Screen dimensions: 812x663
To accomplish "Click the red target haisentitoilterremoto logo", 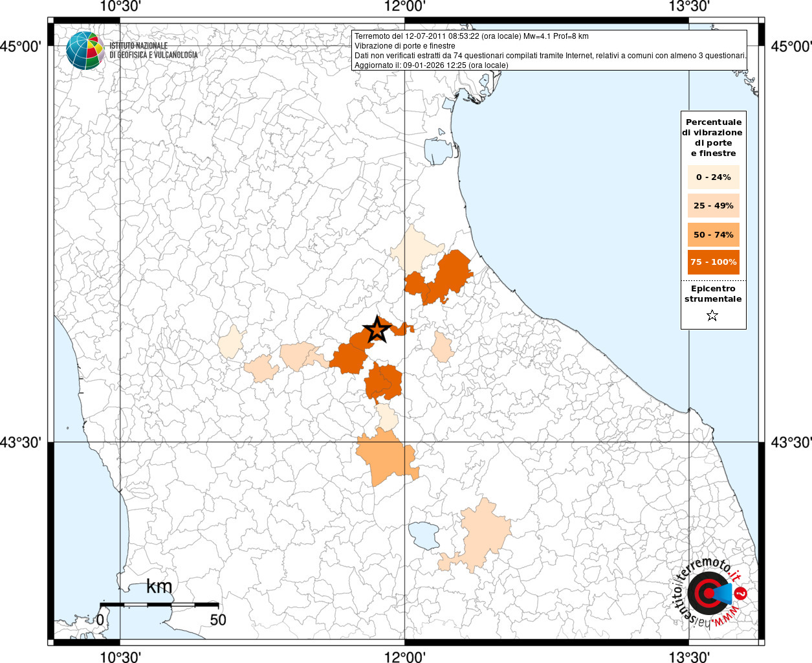I will tap(708, 593).
